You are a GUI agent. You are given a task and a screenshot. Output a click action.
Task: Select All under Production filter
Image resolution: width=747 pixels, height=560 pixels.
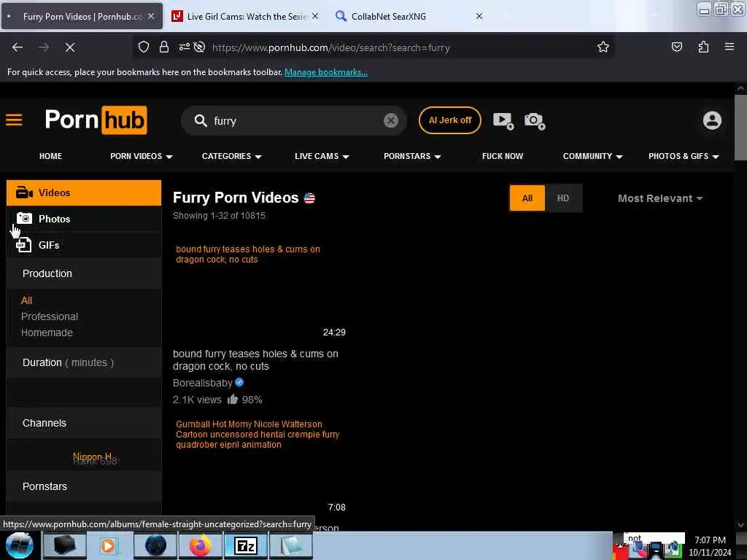coord(27,300)
